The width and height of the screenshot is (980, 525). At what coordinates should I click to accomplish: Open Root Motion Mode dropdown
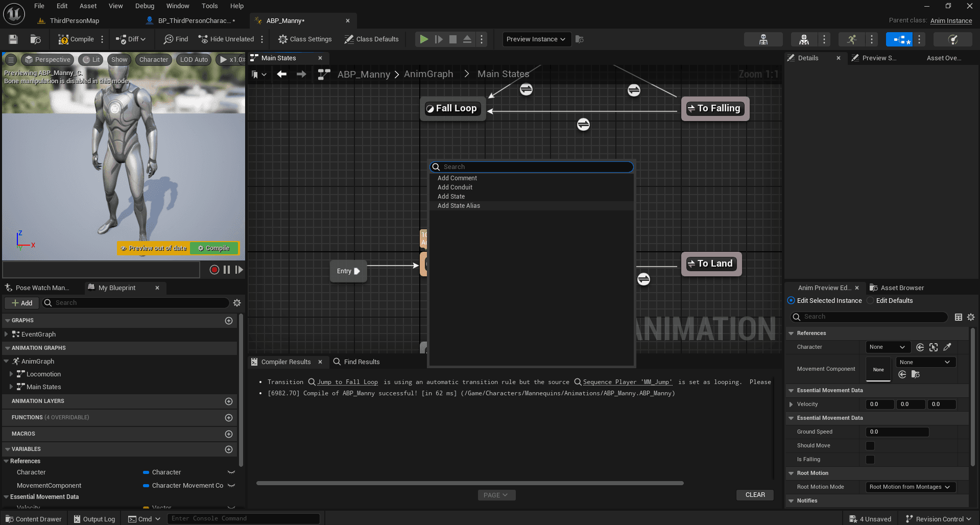[910, 487]
